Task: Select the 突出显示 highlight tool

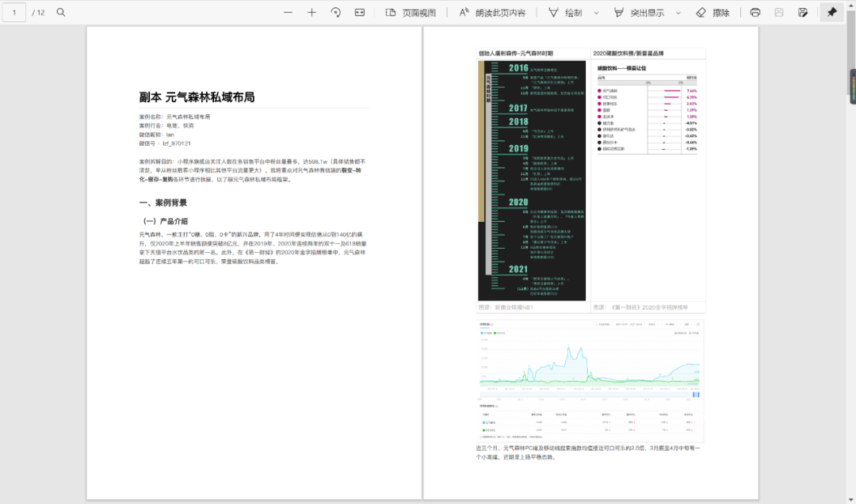Action: click(640, 12)
